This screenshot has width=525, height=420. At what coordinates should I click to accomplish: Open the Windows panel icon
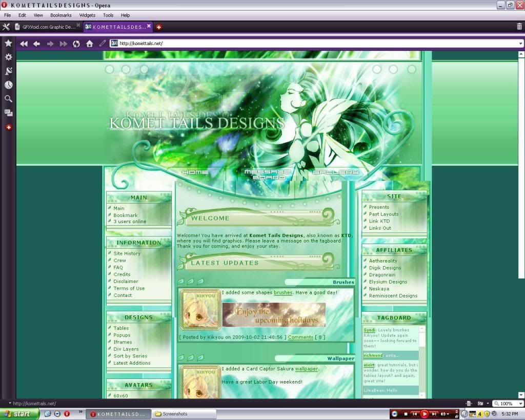click(8, 113)
